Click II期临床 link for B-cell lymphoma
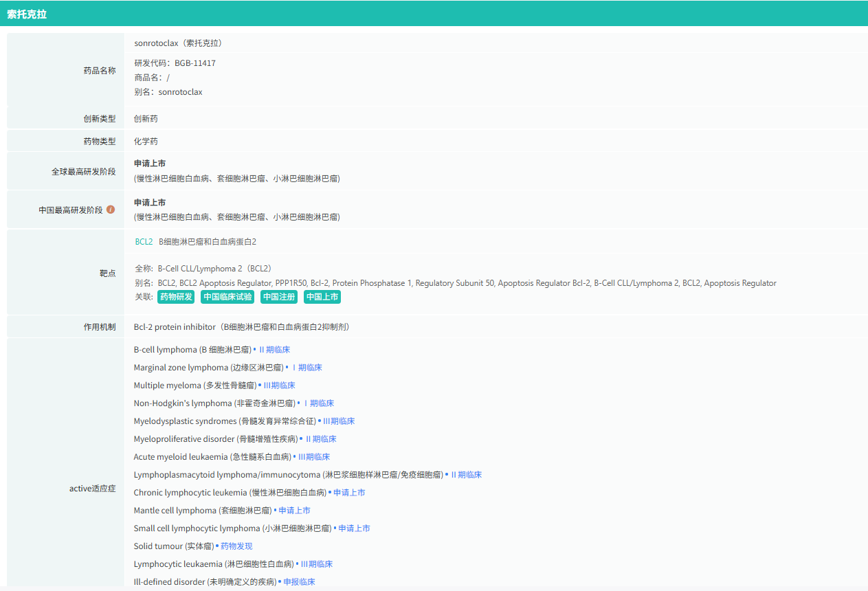868x591 pixels. click(x=274, y=350)
